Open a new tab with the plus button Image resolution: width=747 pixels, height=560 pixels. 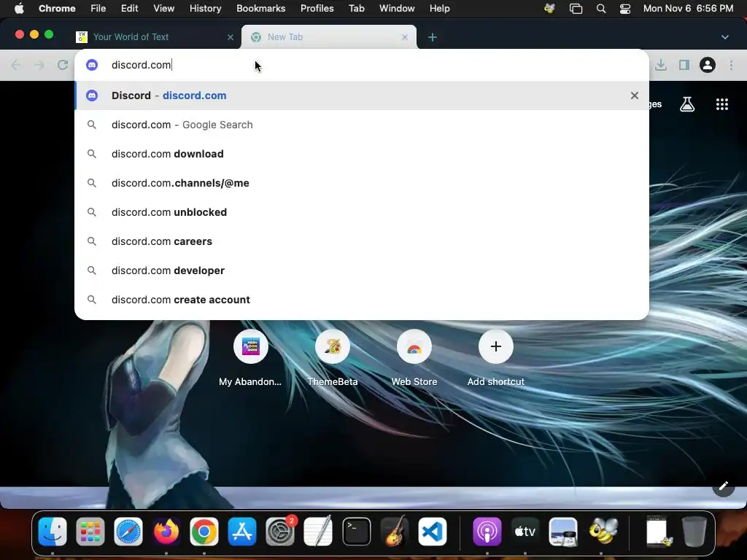click(x=433, y=37)
